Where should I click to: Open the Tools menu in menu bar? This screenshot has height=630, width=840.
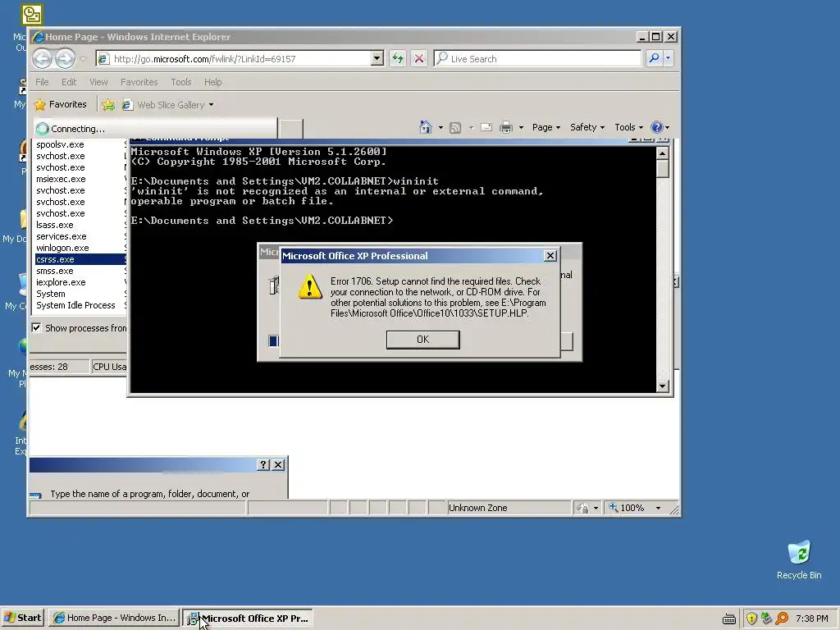click(x=181, y=82)
